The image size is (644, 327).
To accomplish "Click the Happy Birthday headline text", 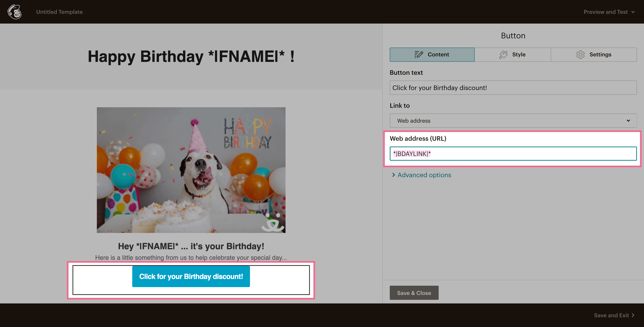I will (191, 56).
